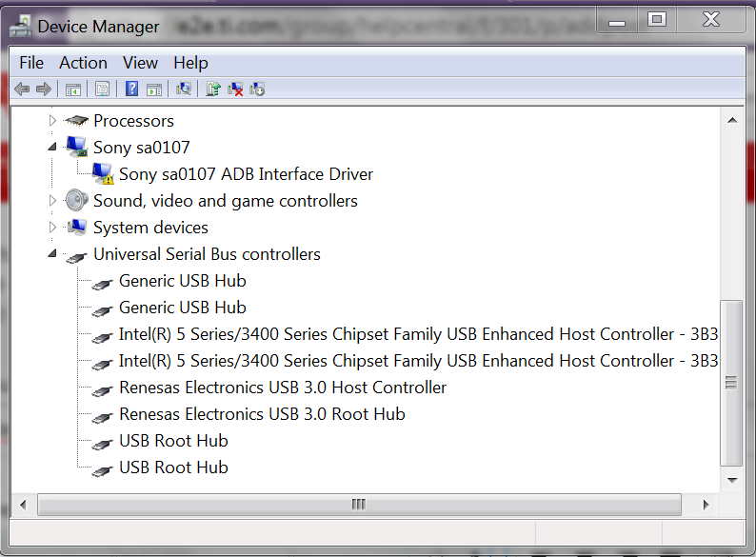This screenshot has height=557, width=756.
Task: Click the Disable device icon with down arrow
Action: click(x=257, y=89)
